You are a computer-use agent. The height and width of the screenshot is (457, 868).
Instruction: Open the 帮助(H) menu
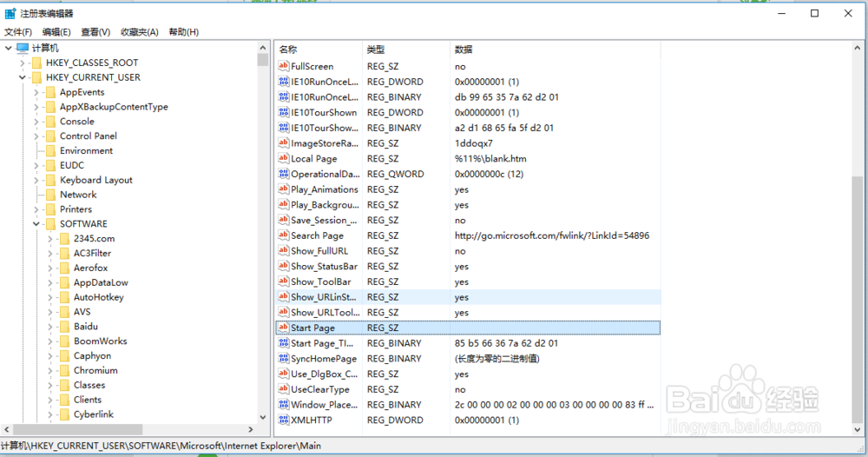(184, 32)
